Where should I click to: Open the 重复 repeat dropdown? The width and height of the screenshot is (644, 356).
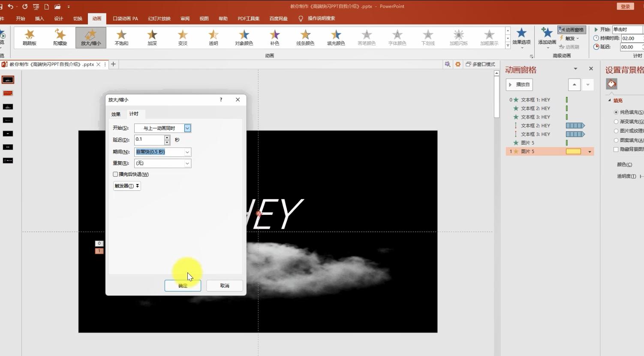[187, 163]
